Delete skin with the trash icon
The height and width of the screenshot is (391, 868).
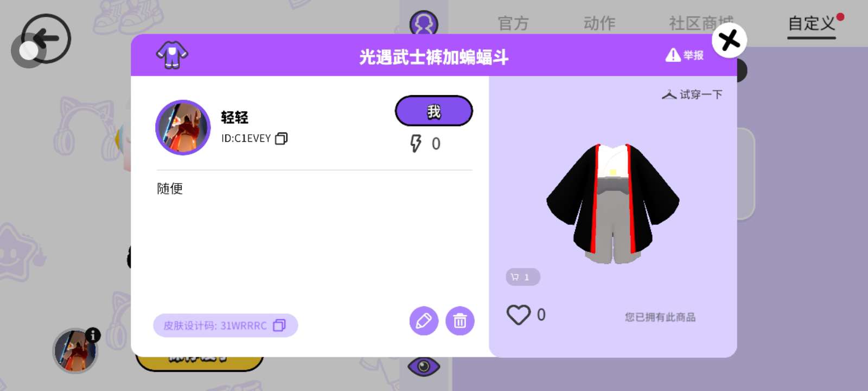pos(460,321)
